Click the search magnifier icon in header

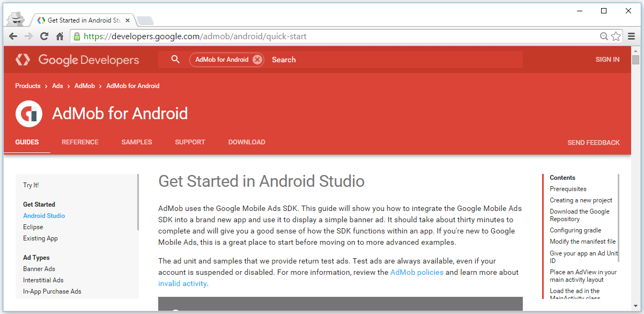(175, 60)
